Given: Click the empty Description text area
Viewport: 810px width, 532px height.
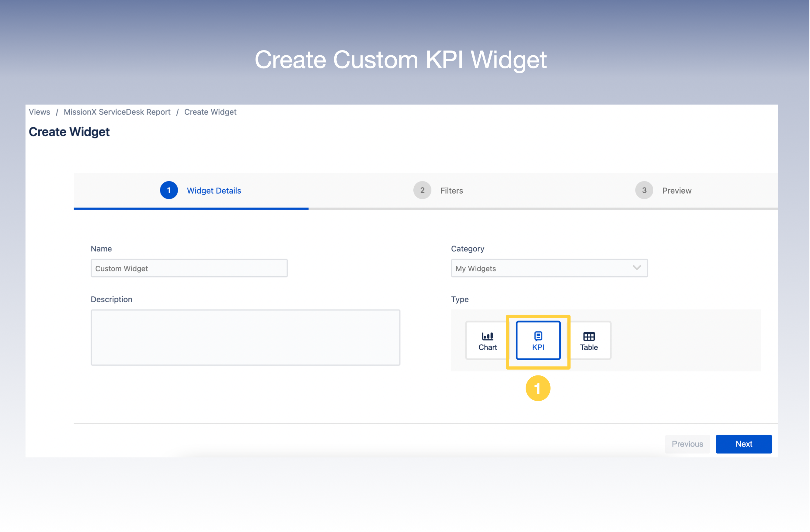Looking at the screenshot, I should point(245,337).
